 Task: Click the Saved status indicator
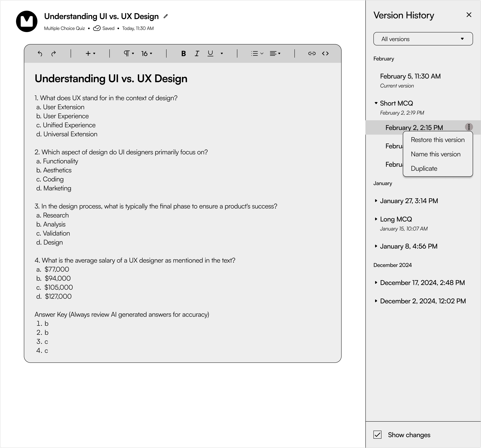104,28
